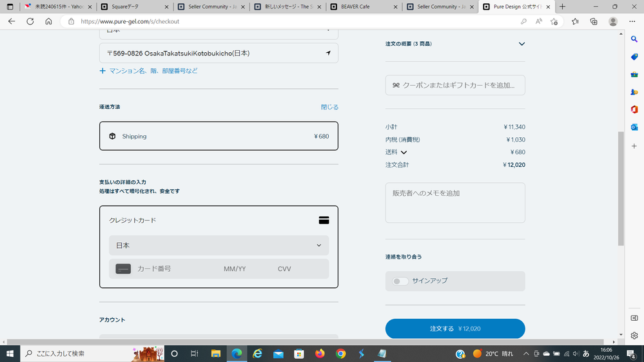Expand the 注文の概要 order summary
This screenshot has height=362, width=644.
(522, 44)
